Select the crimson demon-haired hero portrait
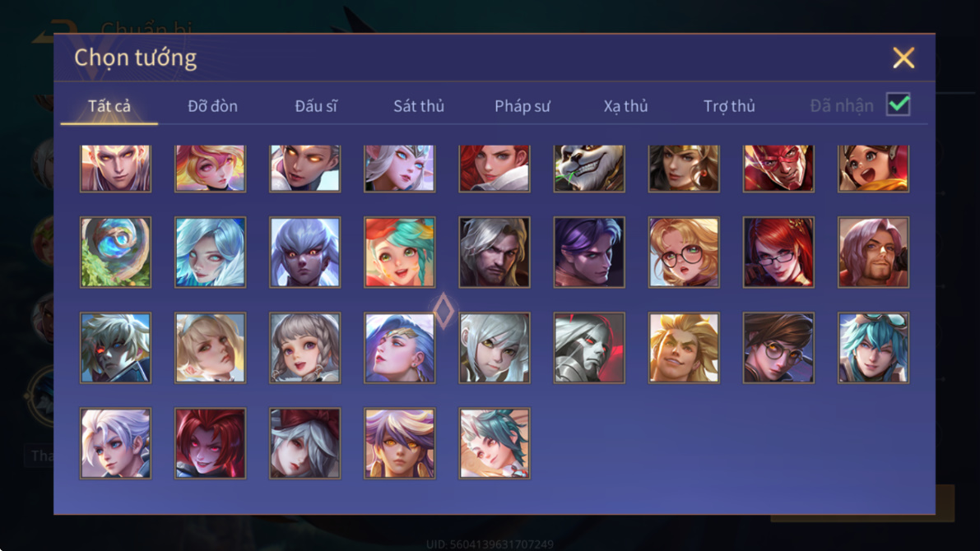The width and height of the screenshot is (980, 551). click(210, 443)
